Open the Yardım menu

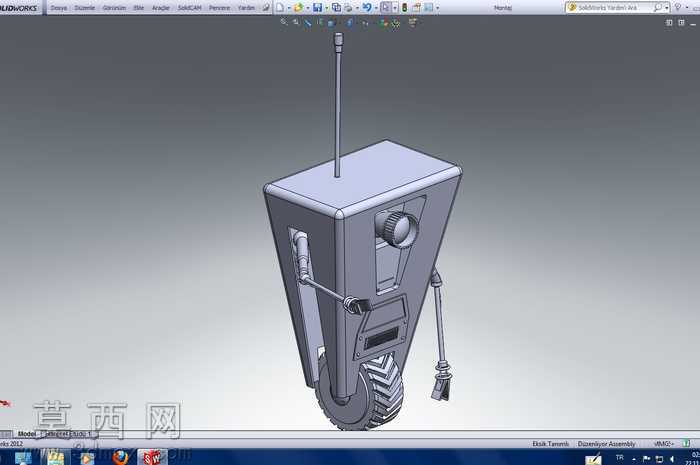[246, 8]
